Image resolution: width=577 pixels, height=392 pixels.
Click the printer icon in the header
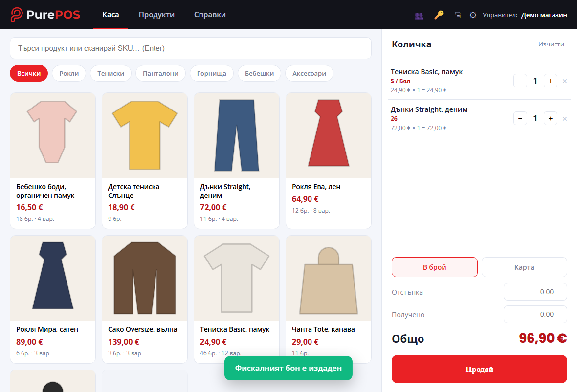click(457, 16)
